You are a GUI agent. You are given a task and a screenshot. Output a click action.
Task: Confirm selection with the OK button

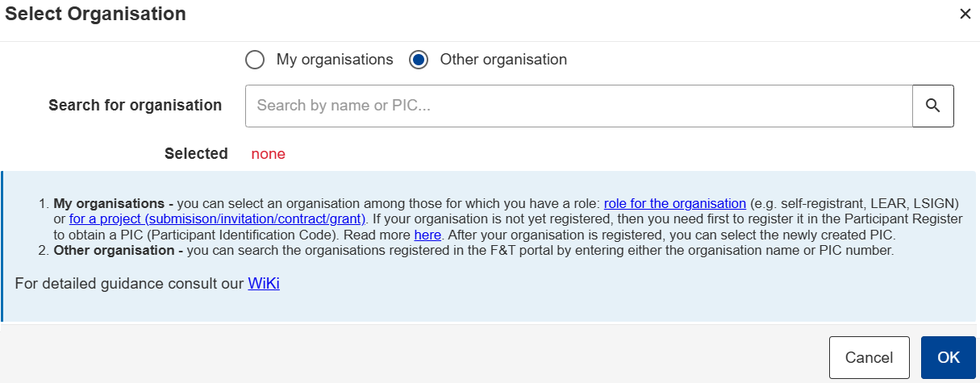point(949,357)
